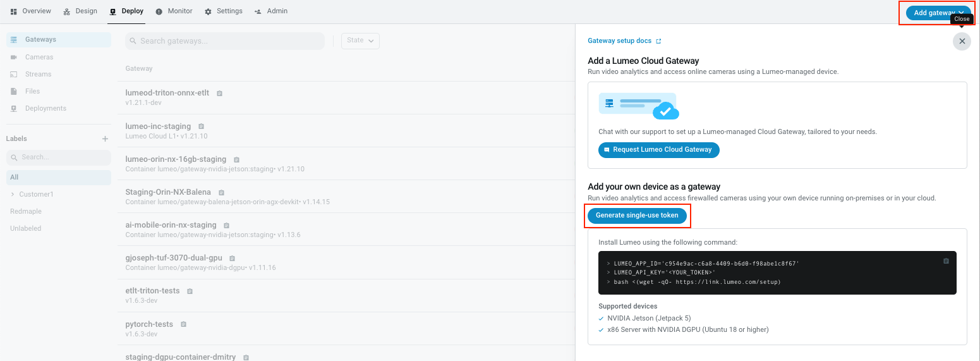The width and height of the screenshot is (980, 361).
Task: Click the Design pipeline icon
Action: pyautogui.click(x=67, y=11)
